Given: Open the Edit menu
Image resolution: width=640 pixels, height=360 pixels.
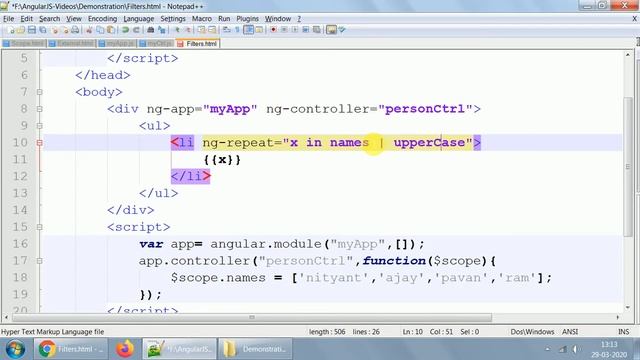Looking at the screenshot, I should click(x=27, y=19).
